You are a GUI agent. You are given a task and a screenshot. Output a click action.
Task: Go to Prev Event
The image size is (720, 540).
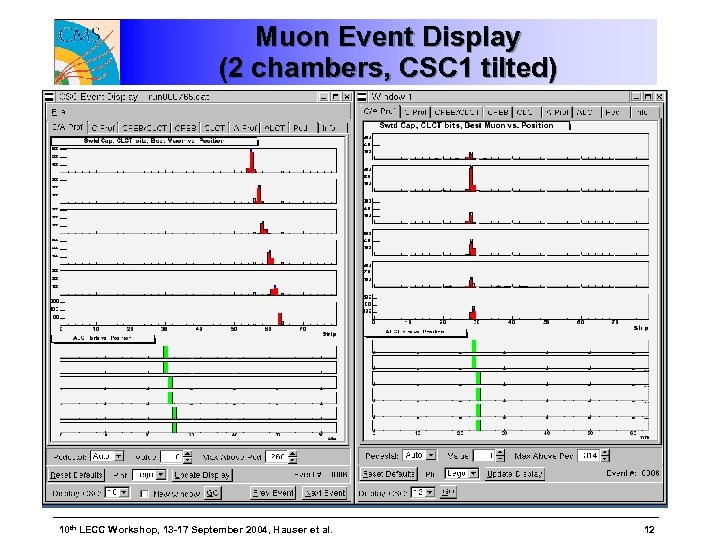click(x=273, y=493)
